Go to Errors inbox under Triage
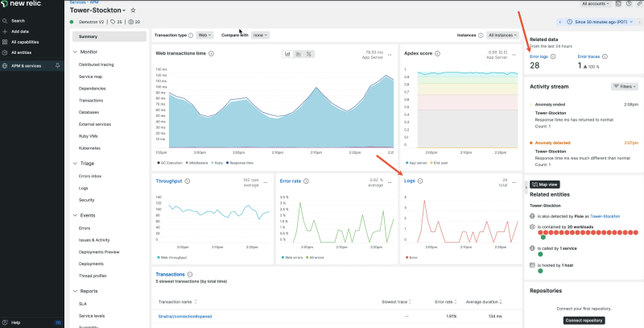Image resolution: width=644 pixels, height=328 pixels. (x=90, y=176)
